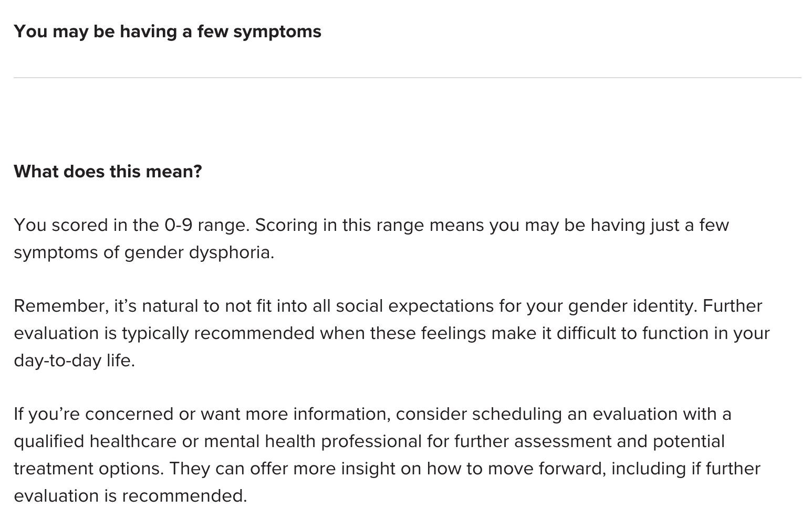
Task: Click the phrase "qualified healthcare"
Action: [95, 441]
